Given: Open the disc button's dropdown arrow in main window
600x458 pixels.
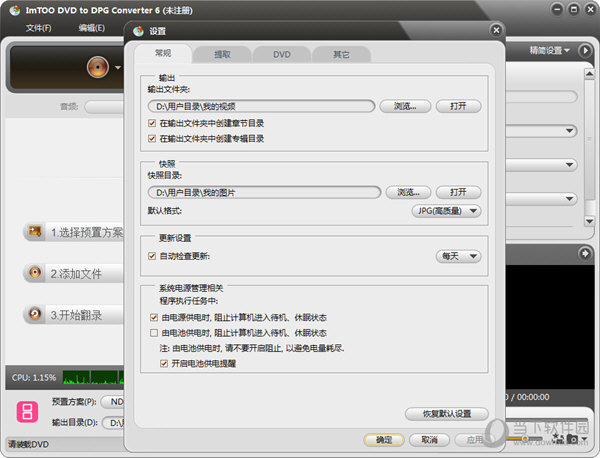Looking at the screenshot, I should point(118,68).
